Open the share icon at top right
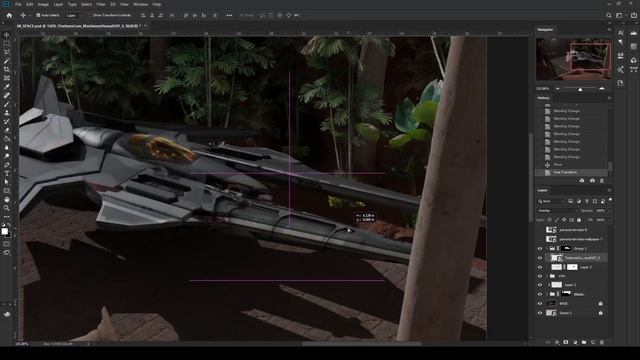This screenshot has height=360, width=640. (x=634, y=16)
